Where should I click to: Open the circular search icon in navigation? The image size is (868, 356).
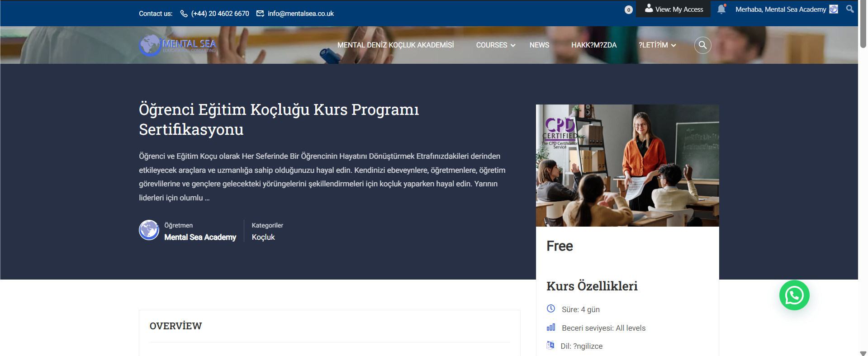702,45
